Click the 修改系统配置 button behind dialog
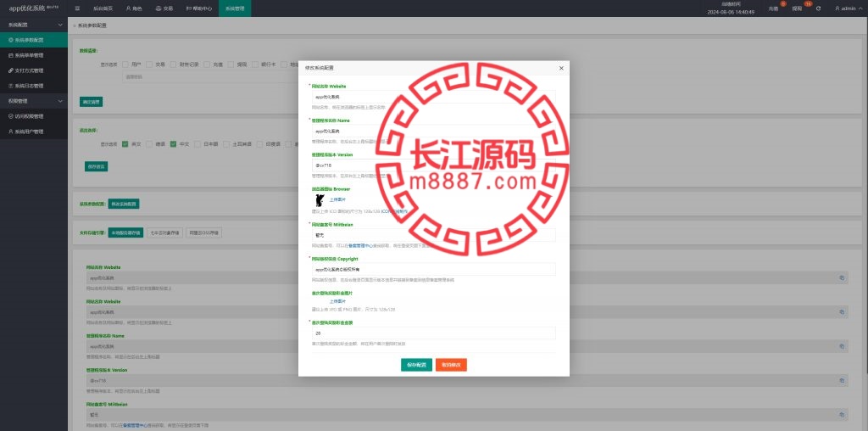 click(x=124, y=204)
